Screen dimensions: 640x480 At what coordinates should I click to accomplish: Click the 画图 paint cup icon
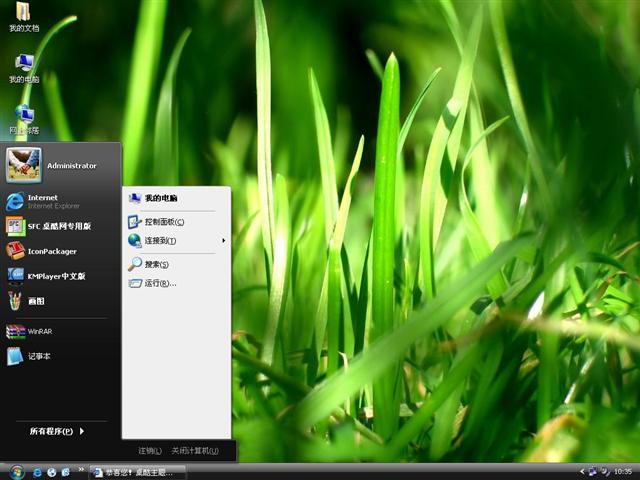15,301
